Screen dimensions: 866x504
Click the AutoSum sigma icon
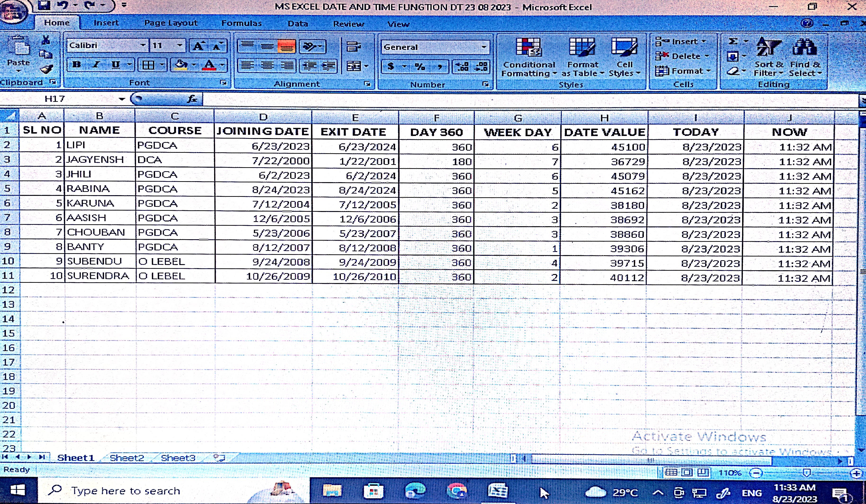tap(733, 42)
